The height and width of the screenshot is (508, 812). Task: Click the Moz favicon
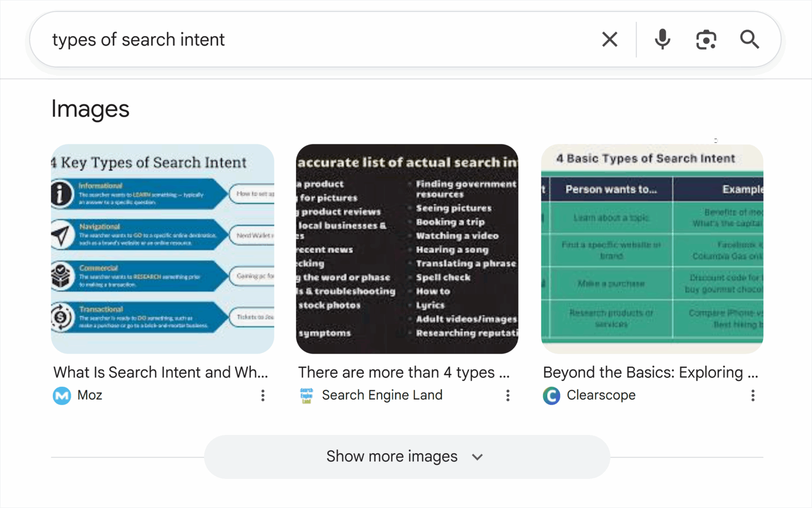tap(61, 395)
